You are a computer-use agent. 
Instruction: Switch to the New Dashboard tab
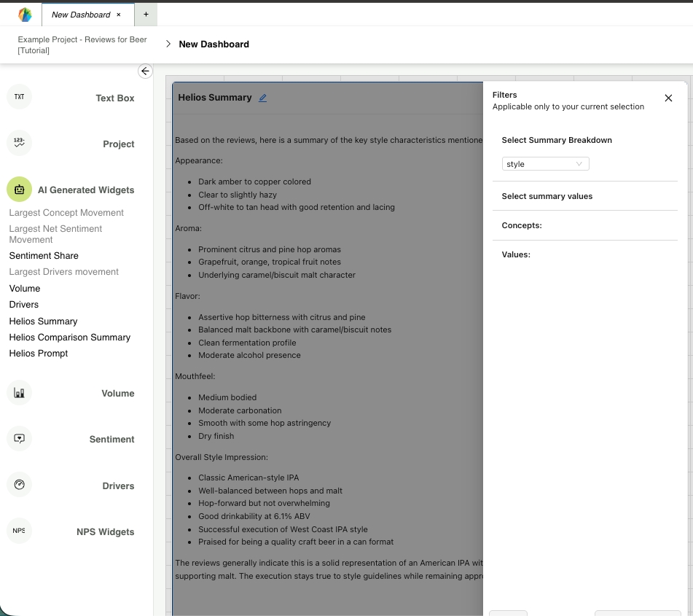click(x=81, y=15)
